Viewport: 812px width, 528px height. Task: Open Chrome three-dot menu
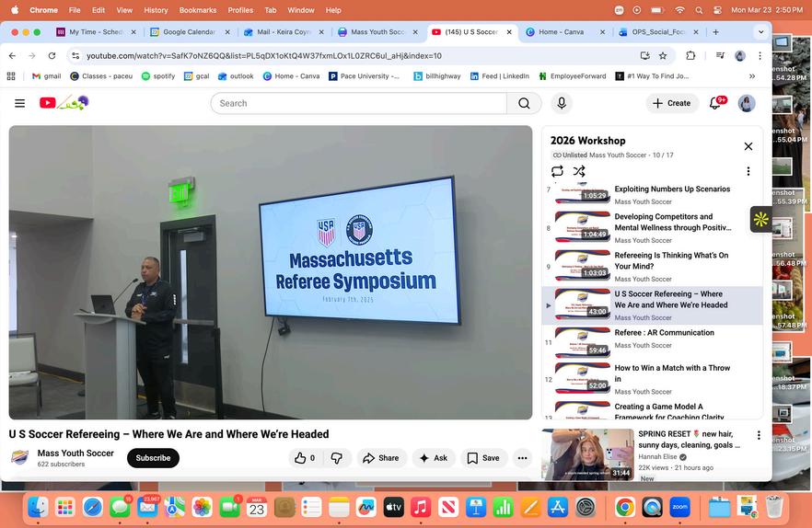pyautogui.click(x=760, y=56)
